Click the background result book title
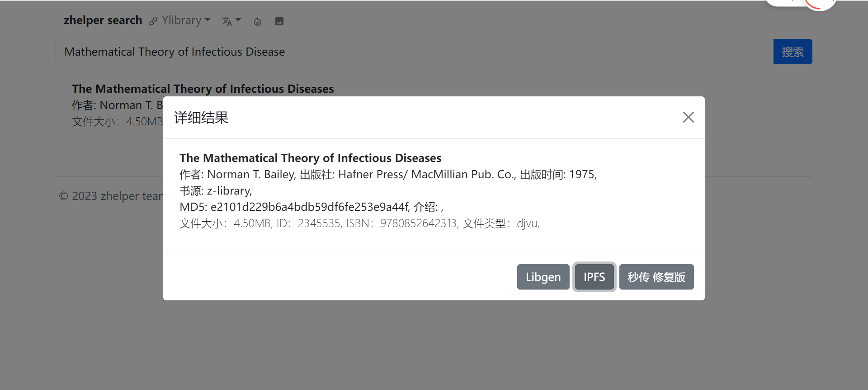The image size is (868, 390). pos(203,89)
